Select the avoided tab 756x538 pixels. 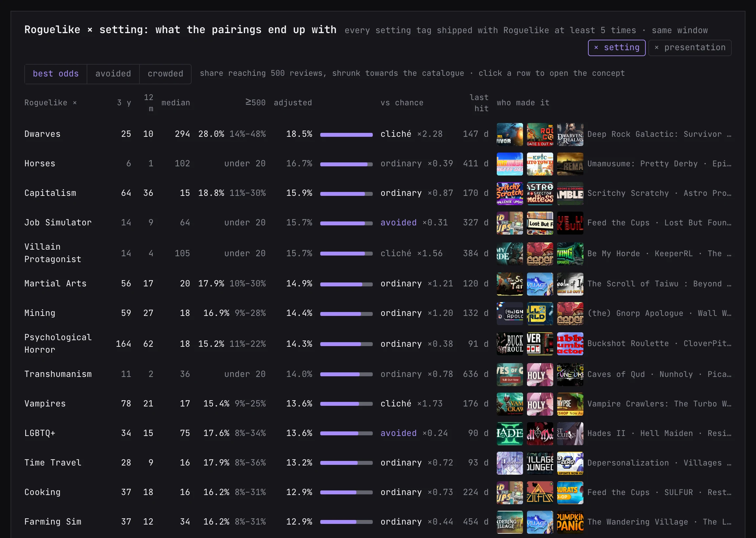point(113,74)
